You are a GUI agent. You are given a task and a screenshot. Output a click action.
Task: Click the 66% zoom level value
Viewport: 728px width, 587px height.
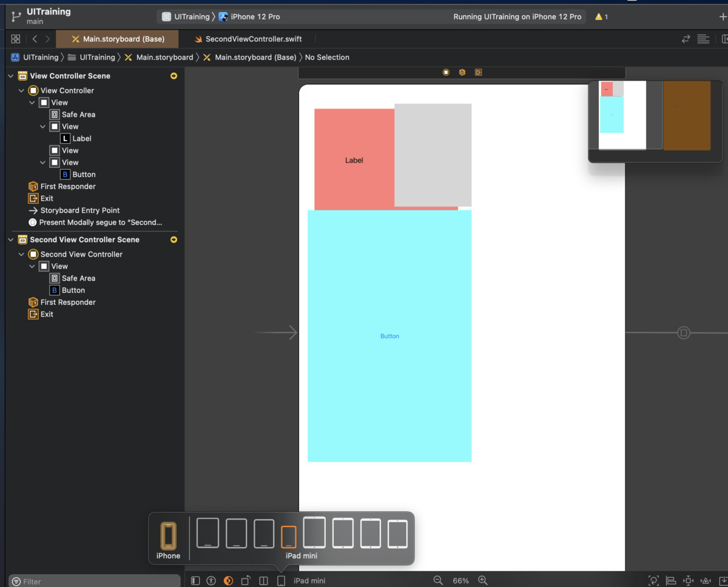pyautogui.click(x=460, y=580)
